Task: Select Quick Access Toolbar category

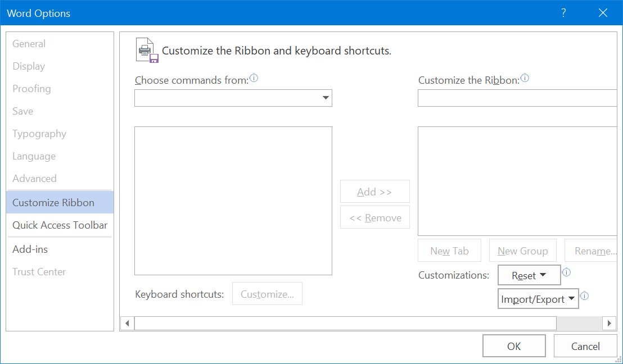Action: click(60, 225)
